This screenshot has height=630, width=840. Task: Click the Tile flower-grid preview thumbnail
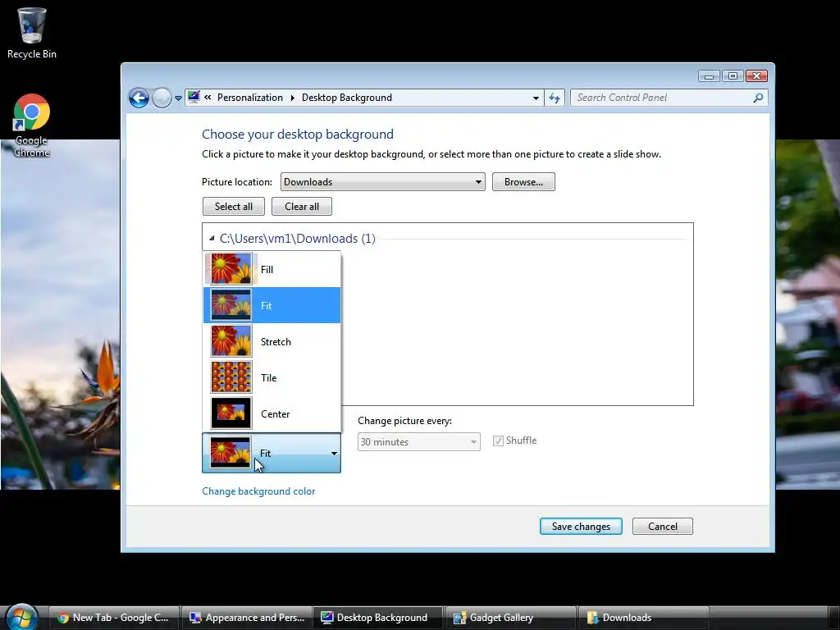[x=231, y=377]
